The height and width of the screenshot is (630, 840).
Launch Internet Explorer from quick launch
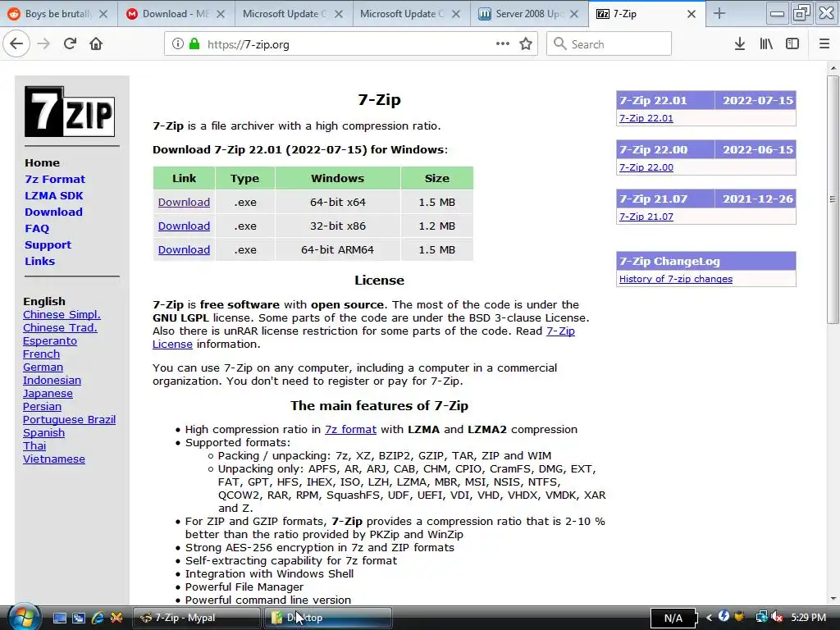point(98,618)
